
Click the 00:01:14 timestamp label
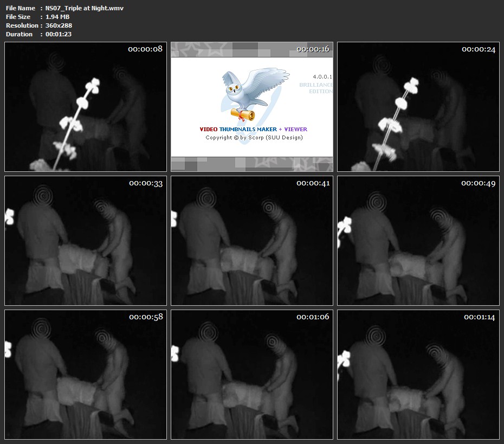(x=479, y=317)
